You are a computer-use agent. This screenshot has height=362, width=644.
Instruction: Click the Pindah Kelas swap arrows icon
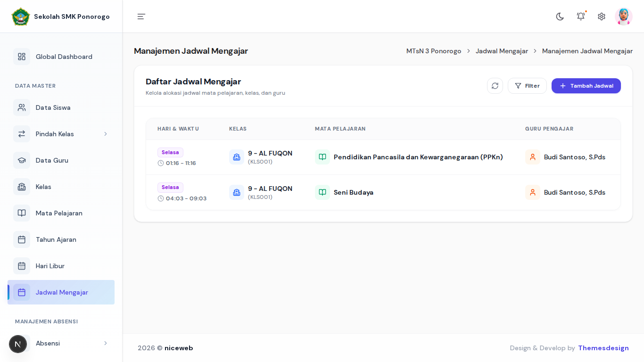pyautogui.click(x=22, y=134)
